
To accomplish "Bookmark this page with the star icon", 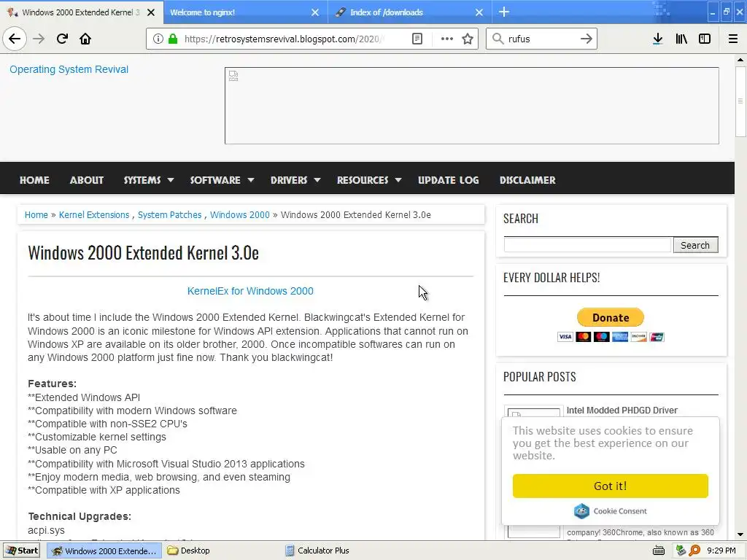I will 468,39.
